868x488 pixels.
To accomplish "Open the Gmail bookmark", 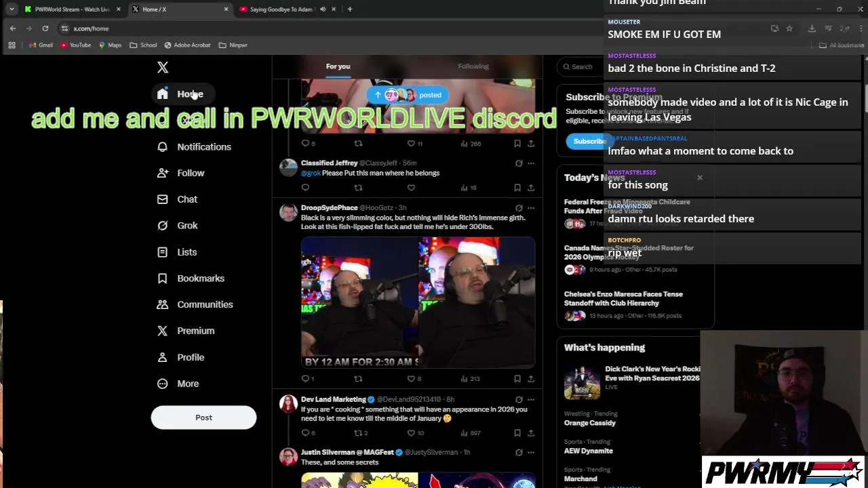I will click(x=41, y=45).
